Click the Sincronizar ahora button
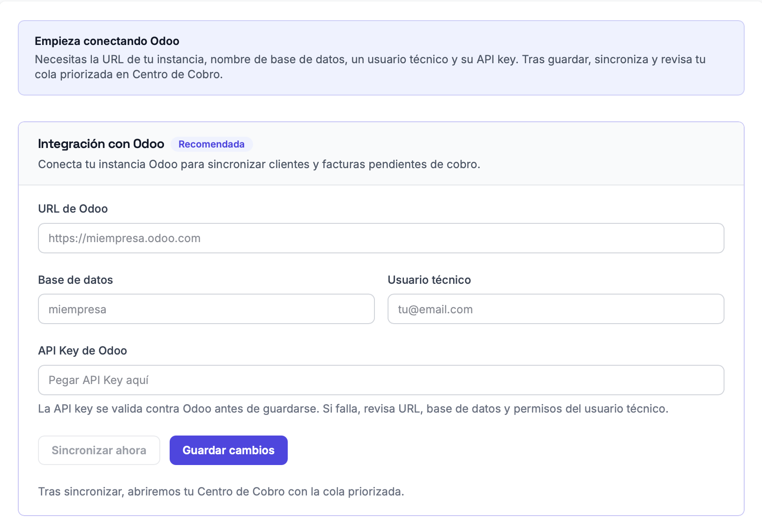The image size is (762, 532). (99, 450)
